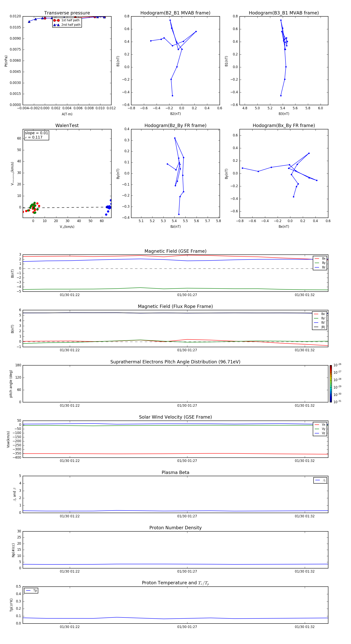Click the "Bx(nT)" x-axis label
The image size is (351, 644).
pos(284,227)
